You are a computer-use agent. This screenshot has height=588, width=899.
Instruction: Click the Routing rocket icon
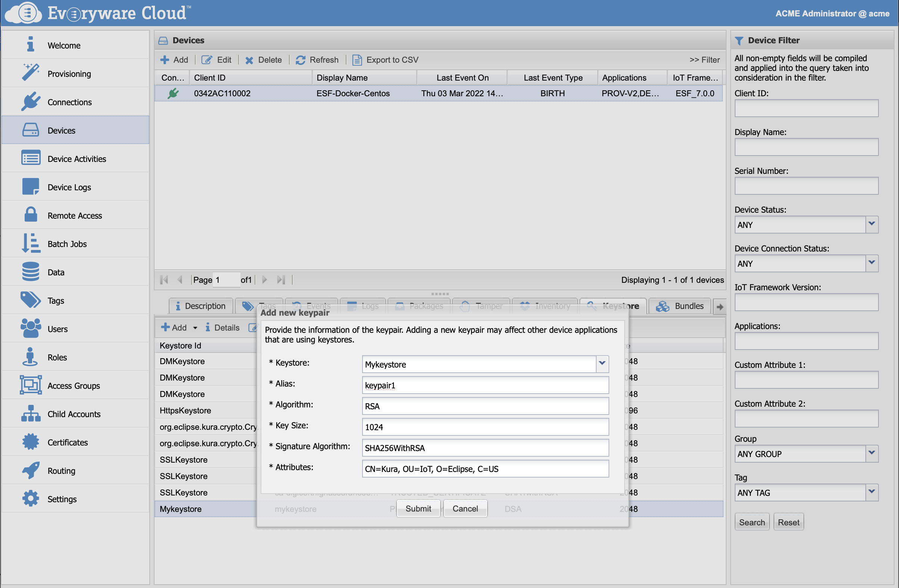pos(31,470)
